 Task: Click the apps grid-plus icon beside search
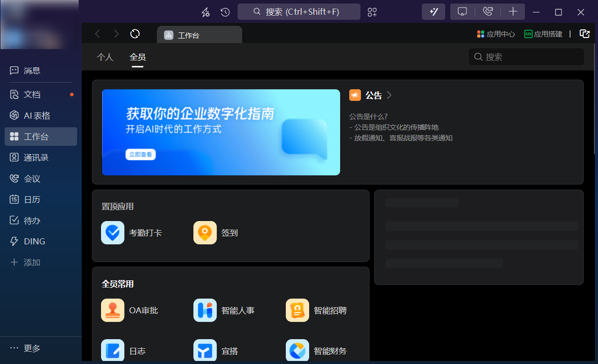tap(372, 12)
